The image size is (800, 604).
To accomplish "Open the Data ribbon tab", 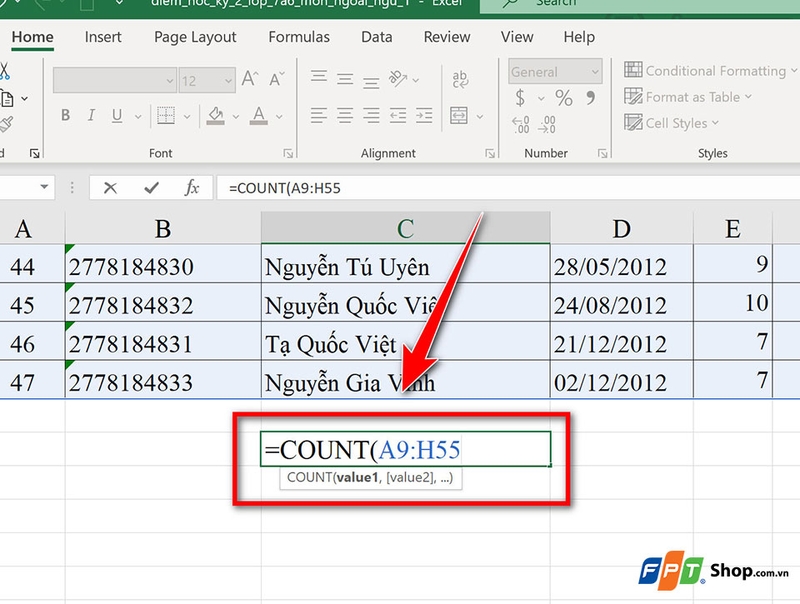I will click(376, 37).
